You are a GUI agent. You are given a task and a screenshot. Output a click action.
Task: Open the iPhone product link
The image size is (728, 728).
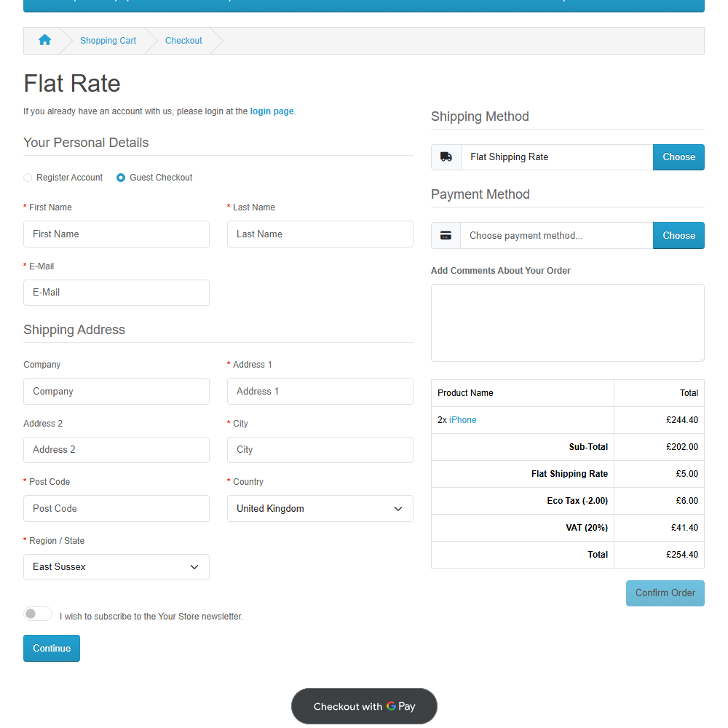tap(462, 420)
